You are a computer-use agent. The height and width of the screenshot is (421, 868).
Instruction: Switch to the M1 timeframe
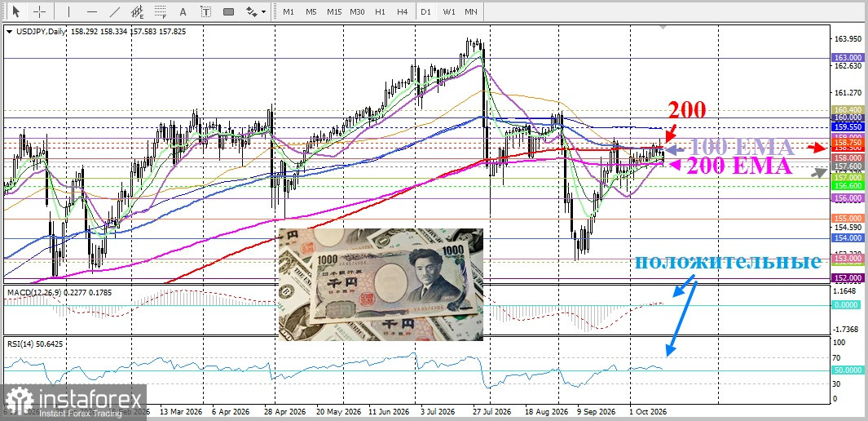click(289, 11)
